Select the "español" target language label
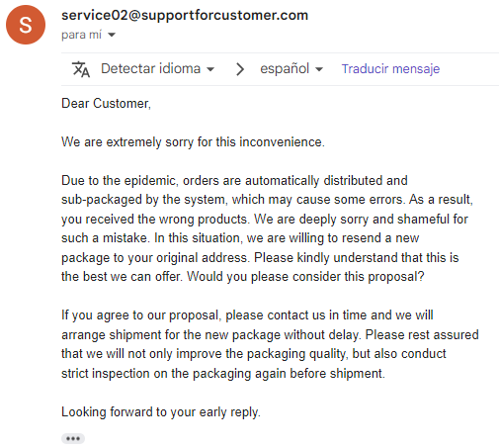 (285, 68)
